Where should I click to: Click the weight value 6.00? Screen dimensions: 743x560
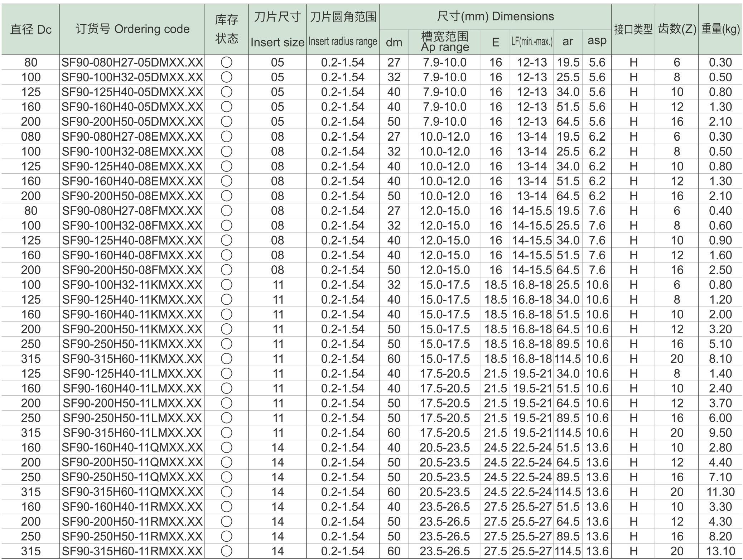(720, 418)
